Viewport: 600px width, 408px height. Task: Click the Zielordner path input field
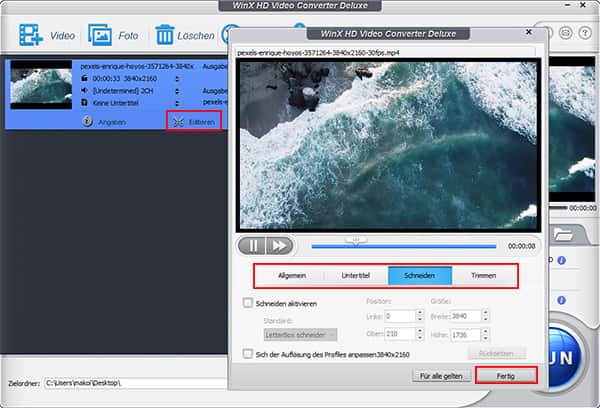136,383
